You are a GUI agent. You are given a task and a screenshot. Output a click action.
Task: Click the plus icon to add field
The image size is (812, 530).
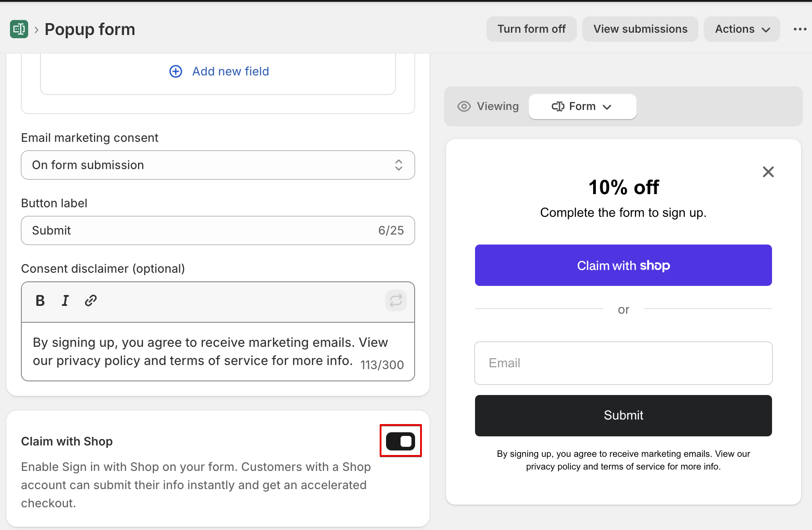[x=176, y=71]
